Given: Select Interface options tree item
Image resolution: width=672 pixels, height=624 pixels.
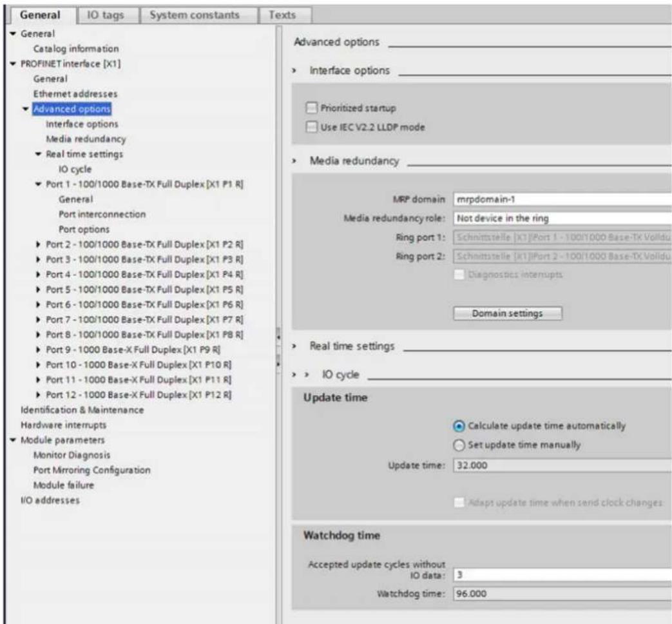Looking at the screenshot, I should click(x=82, y=124).
